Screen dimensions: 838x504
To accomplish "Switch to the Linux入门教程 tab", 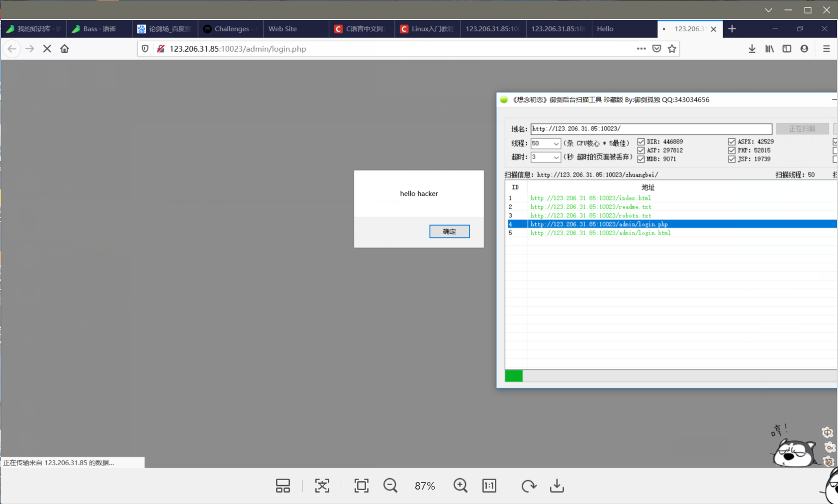I will (428, 29).
